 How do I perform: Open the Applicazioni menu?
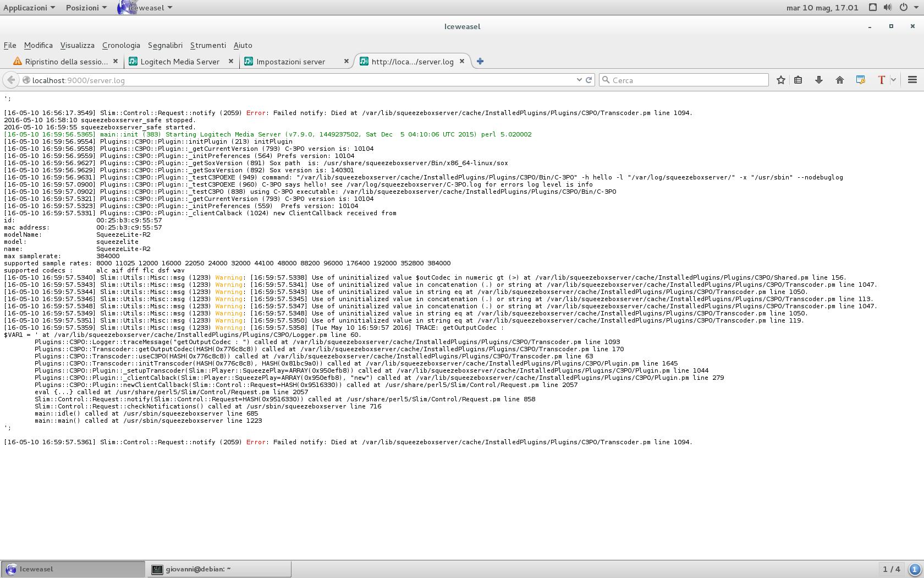(29, 8)
